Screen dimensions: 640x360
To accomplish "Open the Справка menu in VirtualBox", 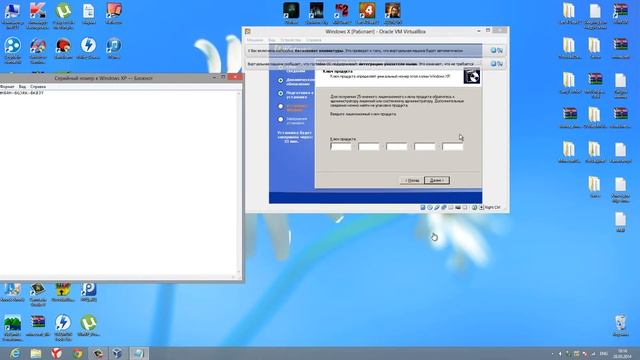I will click(x=314, y=40).
